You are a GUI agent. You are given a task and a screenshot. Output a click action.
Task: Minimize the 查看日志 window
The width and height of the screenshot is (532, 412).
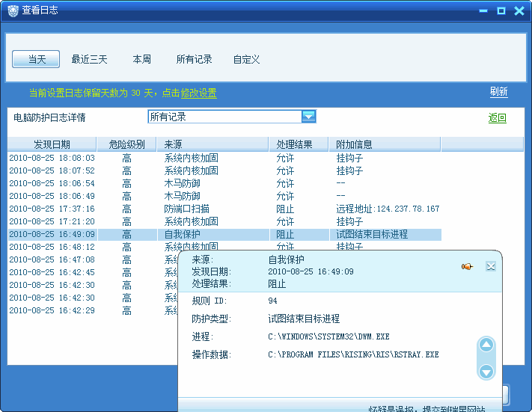pyautogui.click(x=483, y=10)
